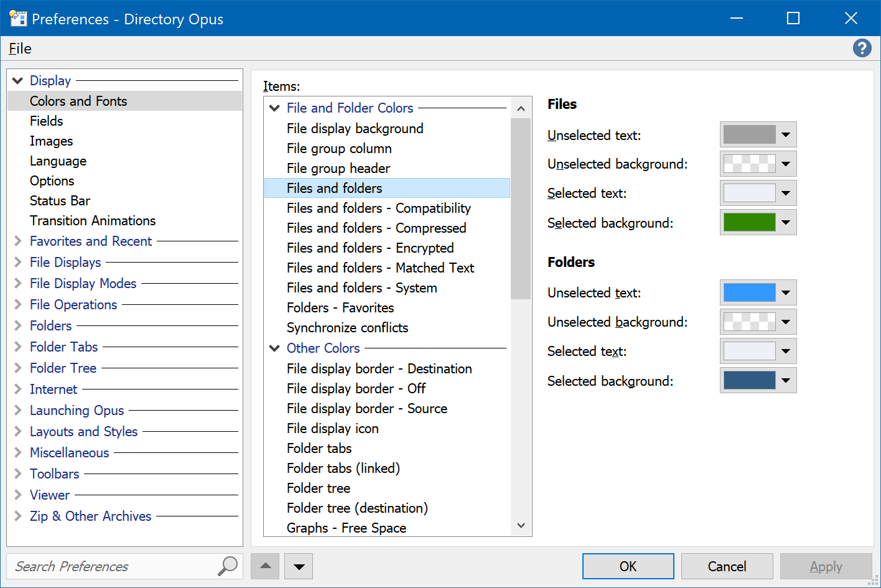881x588 pixels.
Task: Click the move up arrow button
Action: pyautogui.click(x=265, y=566)
